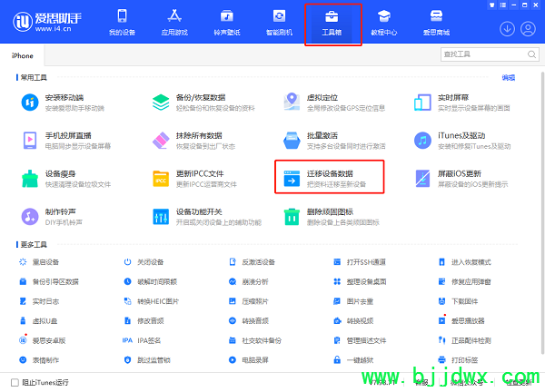Open the 教程中心 tab
545x392 pixels.
[x=384, y=23]
